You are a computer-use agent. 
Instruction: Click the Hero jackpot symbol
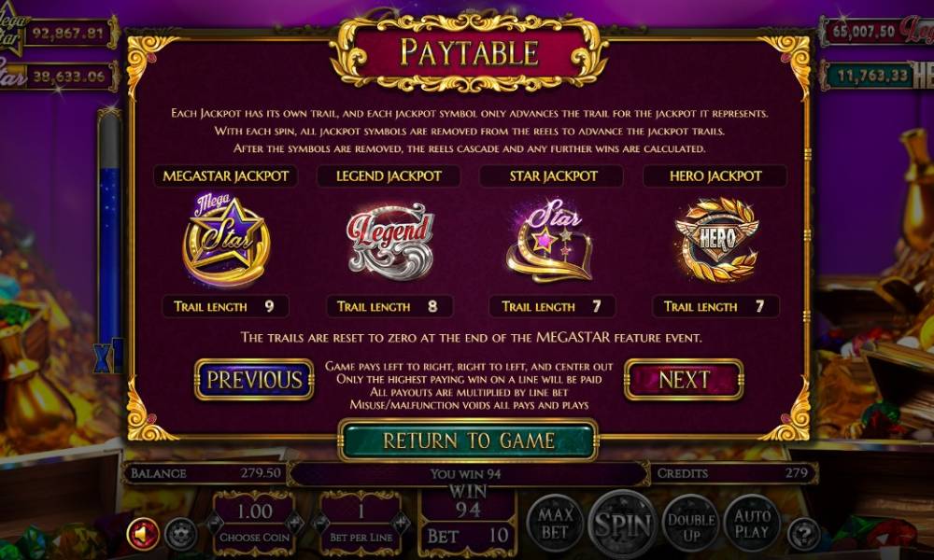[716, 239]
